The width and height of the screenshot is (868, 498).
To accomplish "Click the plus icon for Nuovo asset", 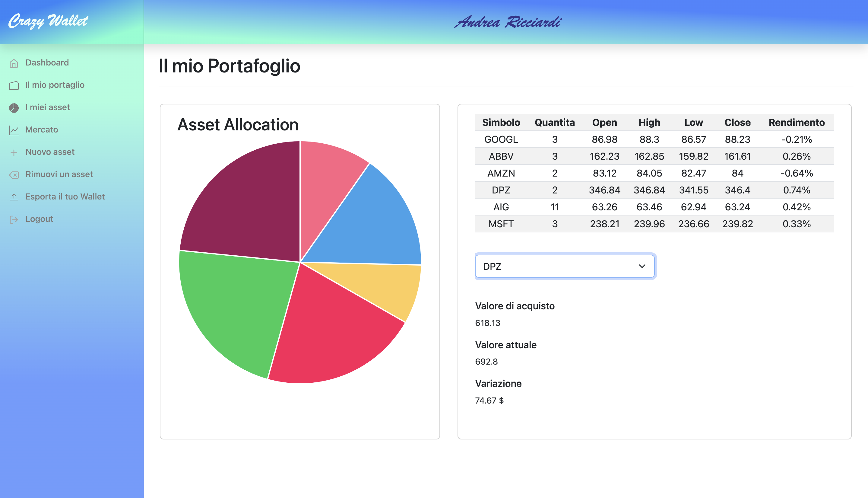I will [x=14, y=152].
